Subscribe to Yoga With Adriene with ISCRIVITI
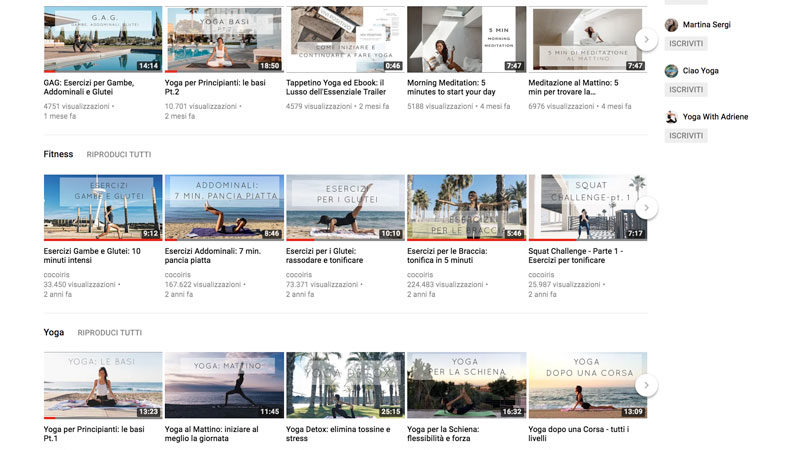 click(686, 136)
